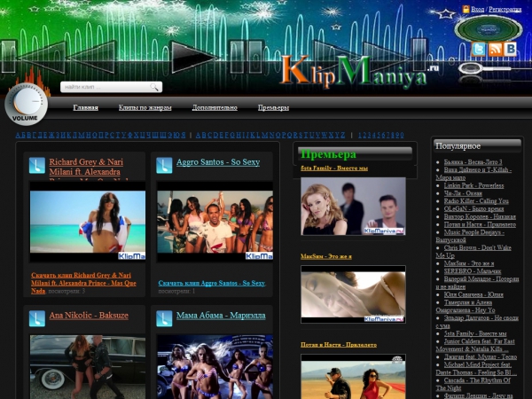This screenshot has width=532, height=399.
Task: Open the VKontakte icon in header
Action: (x=511, y=50)
